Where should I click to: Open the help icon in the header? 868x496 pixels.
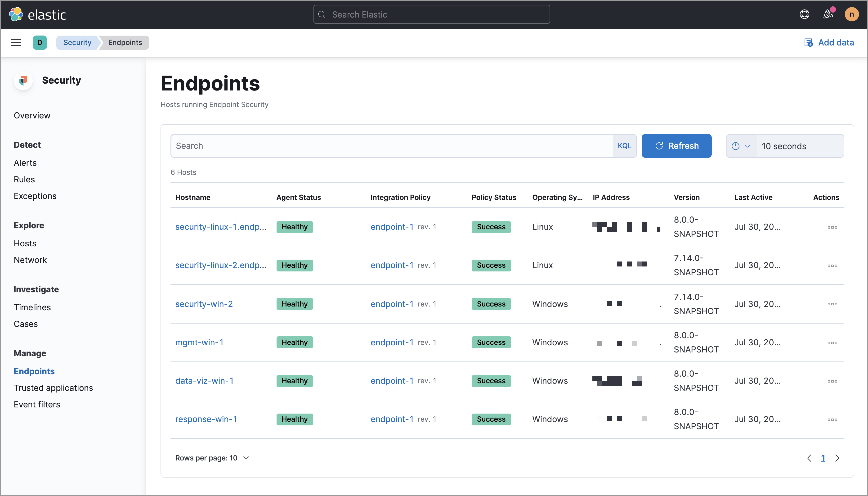click(804, 14)
